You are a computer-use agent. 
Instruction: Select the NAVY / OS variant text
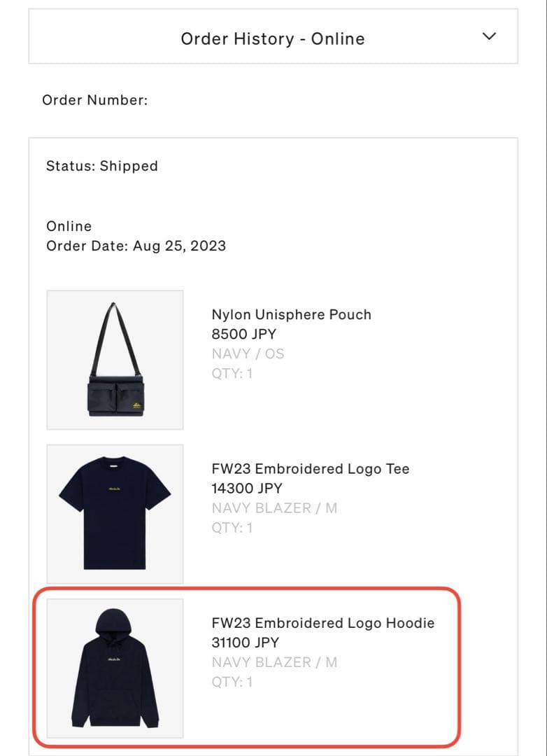(x=248, y=353)
